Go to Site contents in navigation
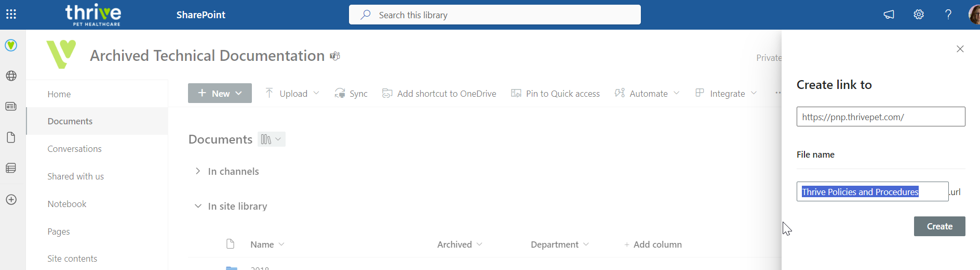The width and height of the screenshot is (980, 270). point(72,259)
